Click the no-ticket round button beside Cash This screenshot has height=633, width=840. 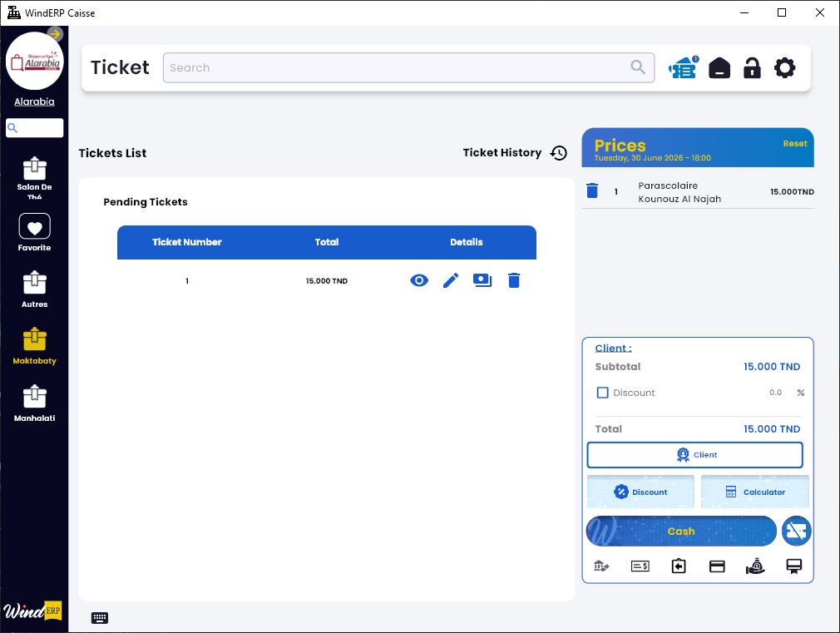(796, 532)
